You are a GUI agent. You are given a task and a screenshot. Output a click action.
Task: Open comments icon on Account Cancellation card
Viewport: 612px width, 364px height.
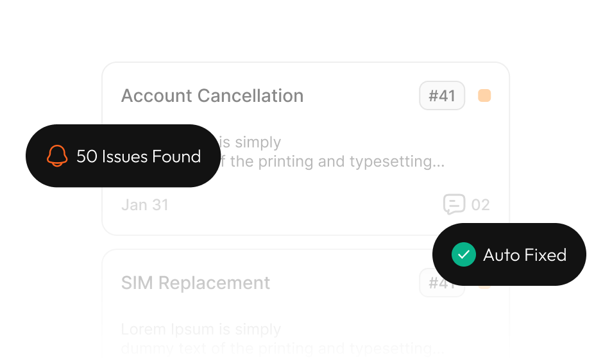[454, 205]
